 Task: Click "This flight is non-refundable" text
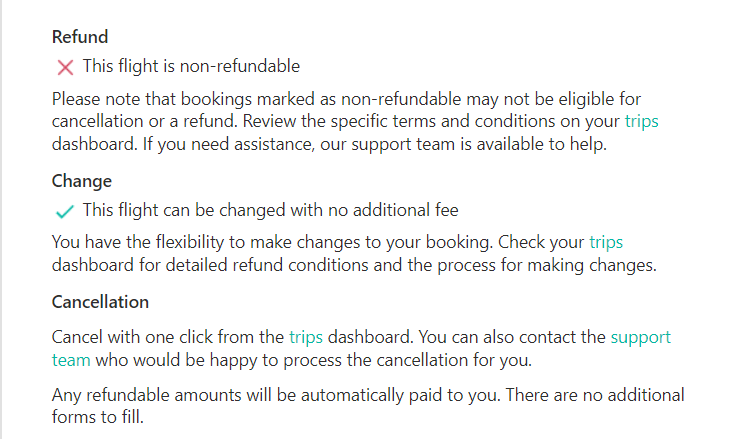coord(191,67)
